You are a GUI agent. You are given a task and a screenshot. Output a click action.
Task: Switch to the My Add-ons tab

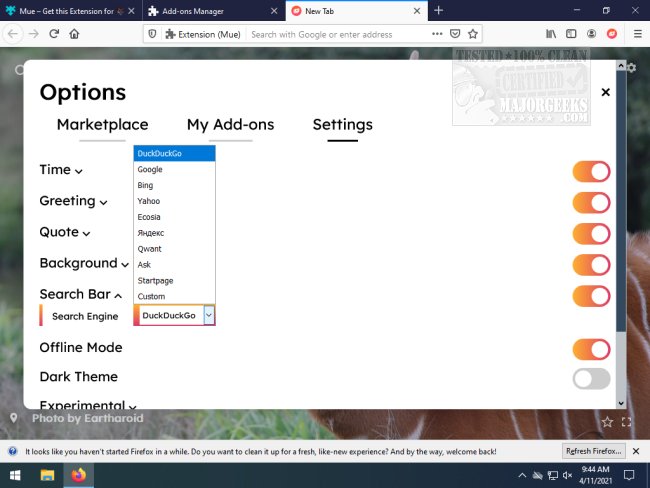click(230, 124)
